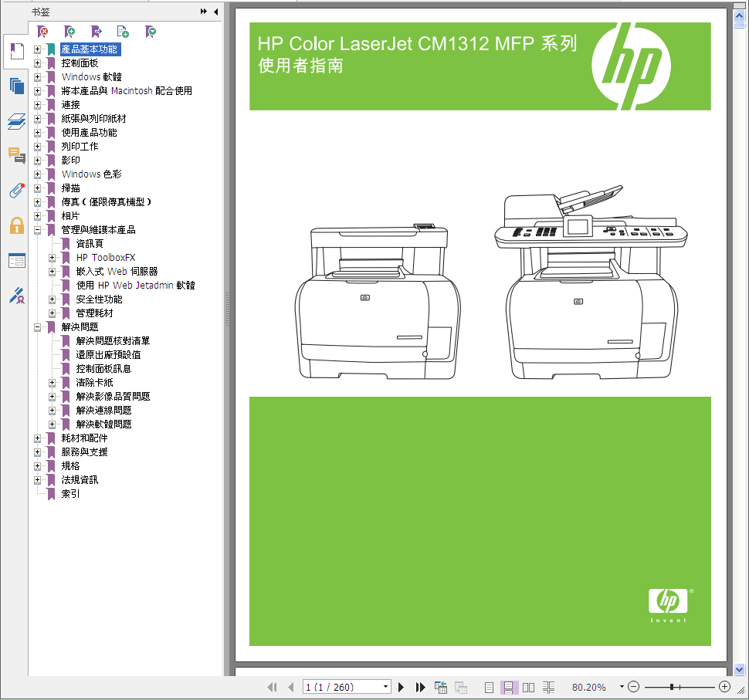
Task: Expand the Windows 軟體 bookmark
Action: 37,77
